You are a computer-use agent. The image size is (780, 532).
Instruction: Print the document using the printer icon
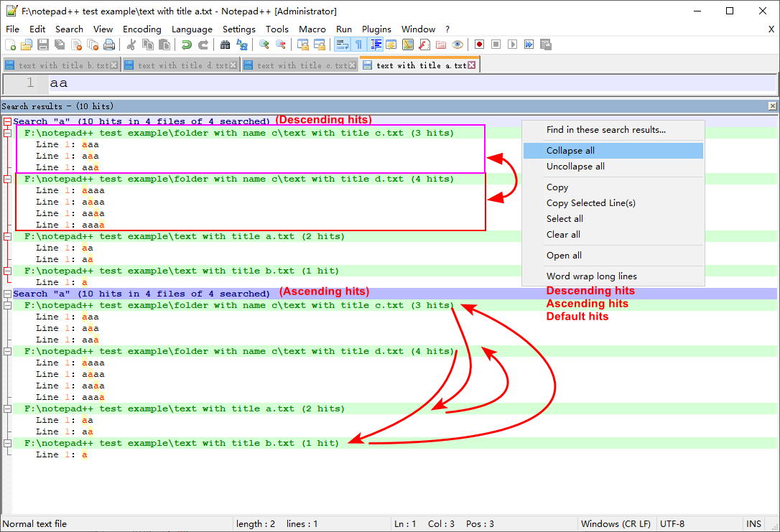click(109, 45)
